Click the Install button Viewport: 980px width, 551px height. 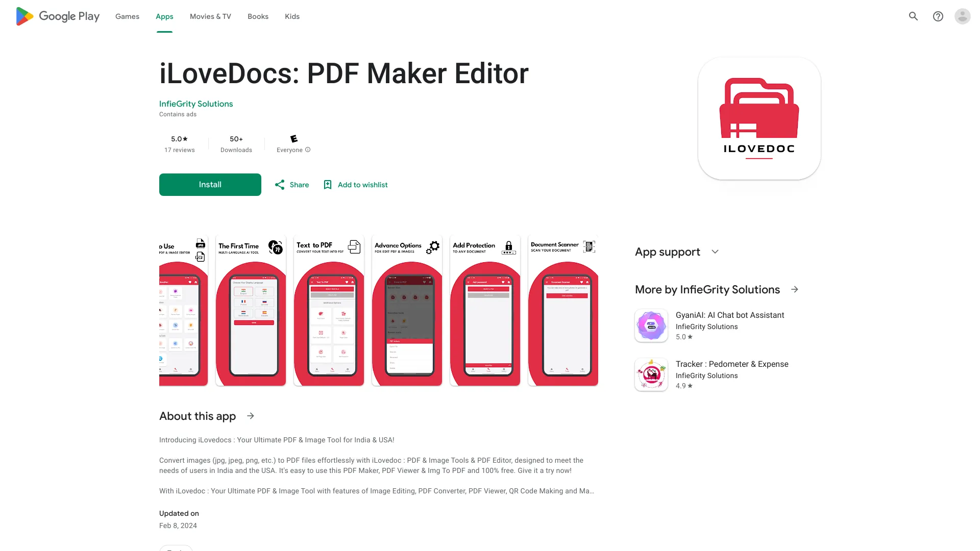coord(210,185)
